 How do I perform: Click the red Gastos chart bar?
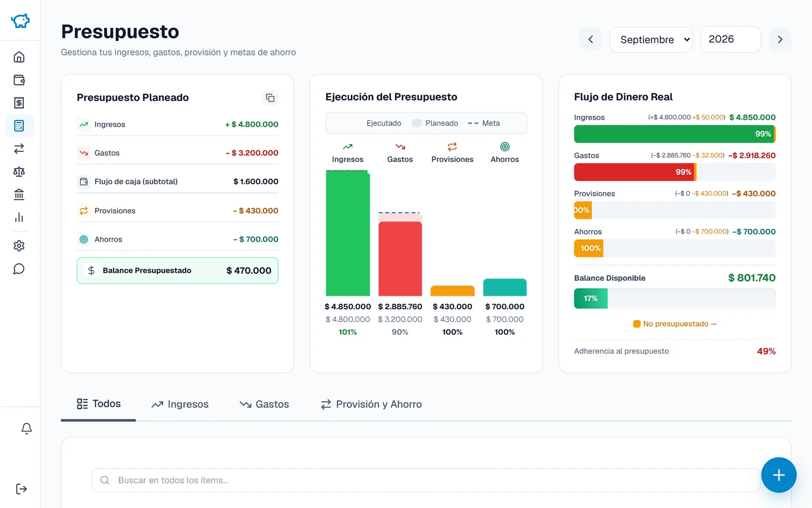400,259
